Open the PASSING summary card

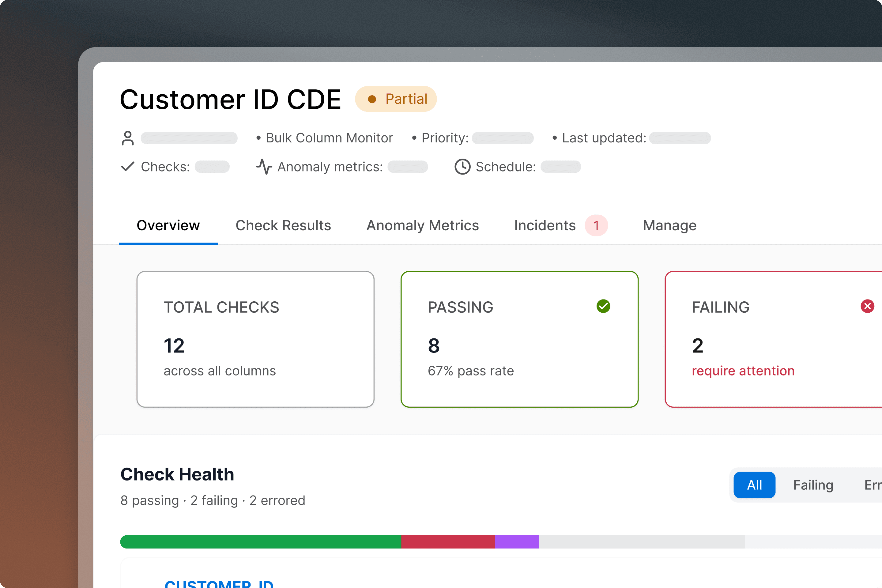point(519,339)
